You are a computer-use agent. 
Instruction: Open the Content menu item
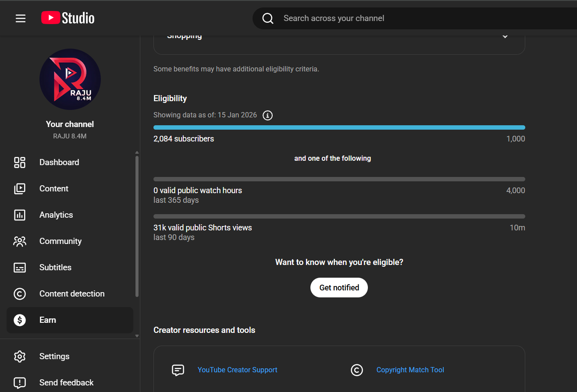pyautogui.click(x=54, y=189)
